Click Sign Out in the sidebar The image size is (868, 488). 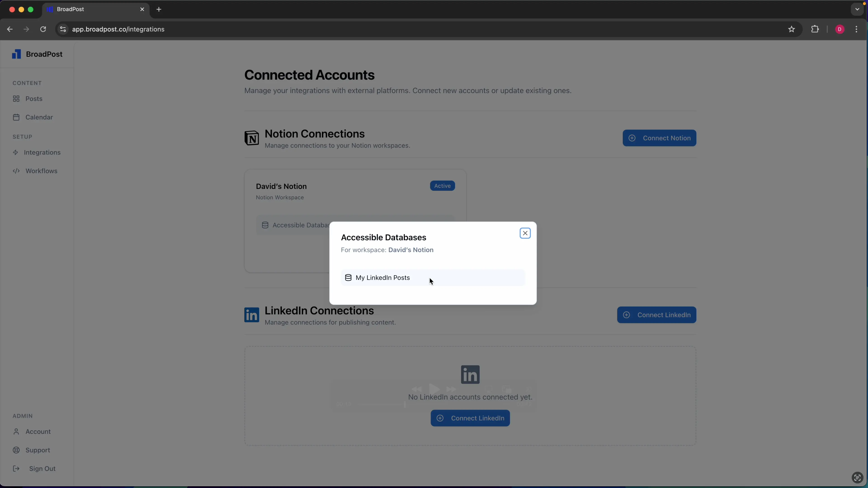coord(42,469)
